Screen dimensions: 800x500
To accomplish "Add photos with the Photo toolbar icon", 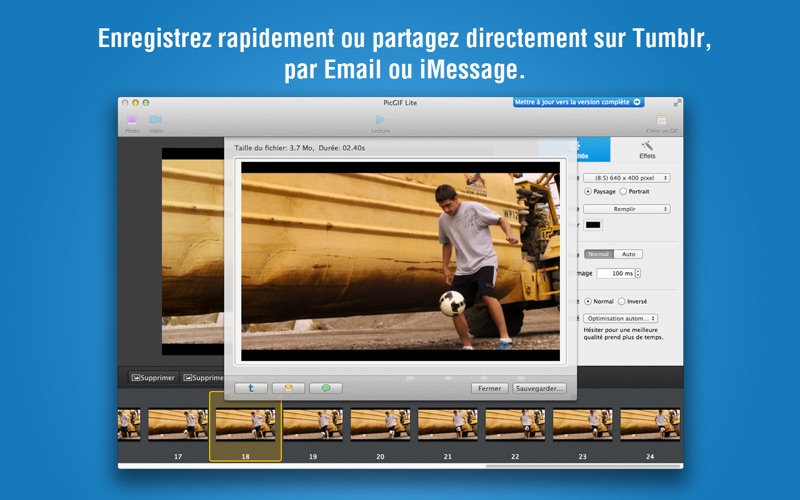I will [x=132, y=123].
